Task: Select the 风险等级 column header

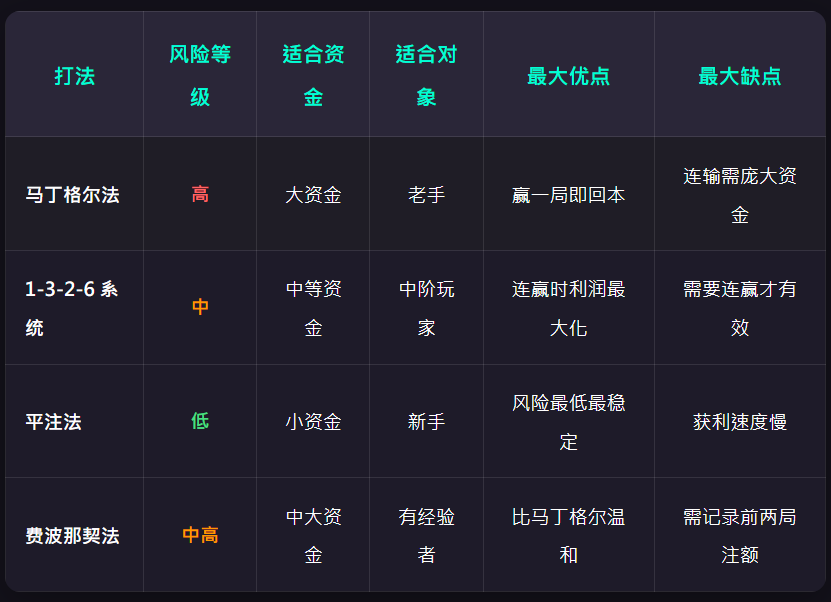Action: tap(200, 76)
